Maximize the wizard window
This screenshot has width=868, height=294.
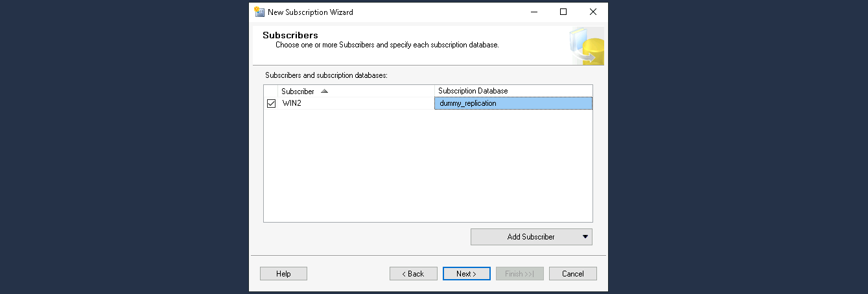pos(563,12)
